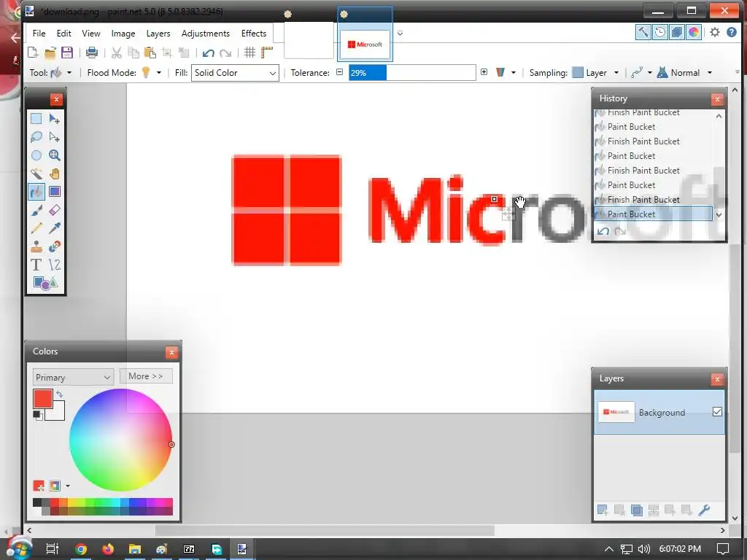Image resolution: width=747 pixels, height=560 pixels.
Task: Toggle the Tools window button
Action: 643,32
